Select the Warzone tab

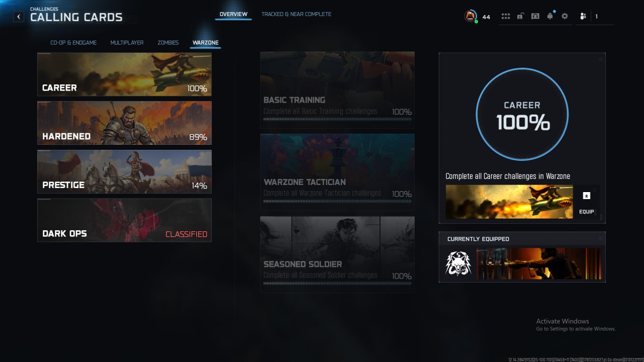[x=205, y=43]
